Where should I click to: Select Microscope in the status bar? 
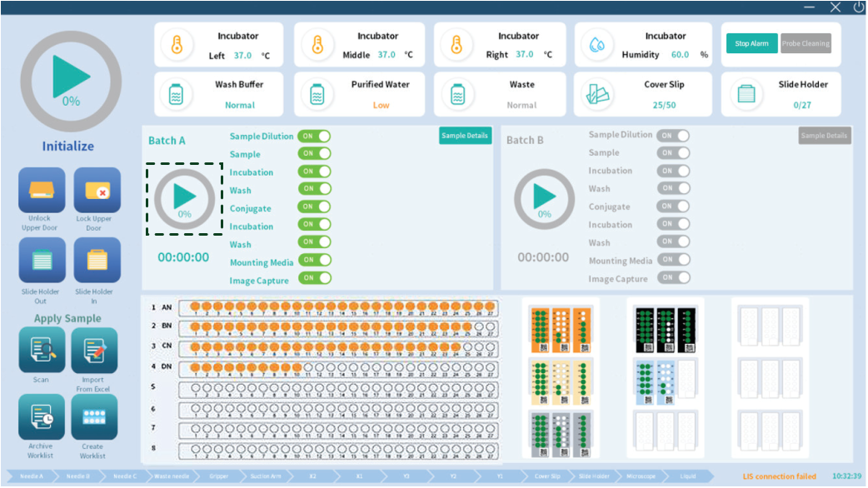tap(641, 476)
